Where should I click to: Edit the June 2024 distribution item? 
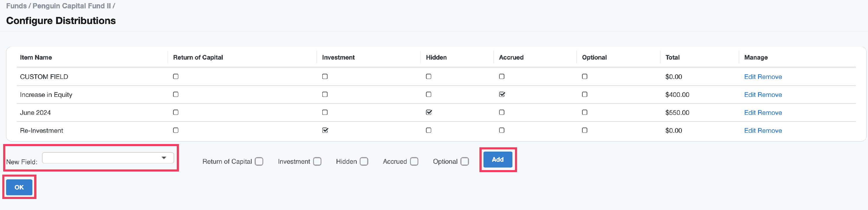point(750,113)
